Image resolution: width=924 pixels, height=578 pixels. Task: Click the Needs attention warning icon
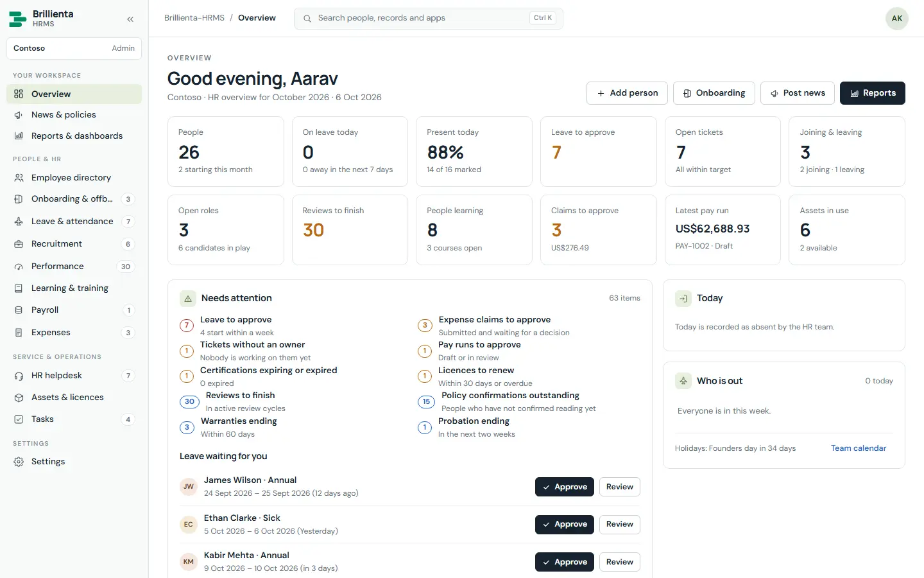(188, 299)
